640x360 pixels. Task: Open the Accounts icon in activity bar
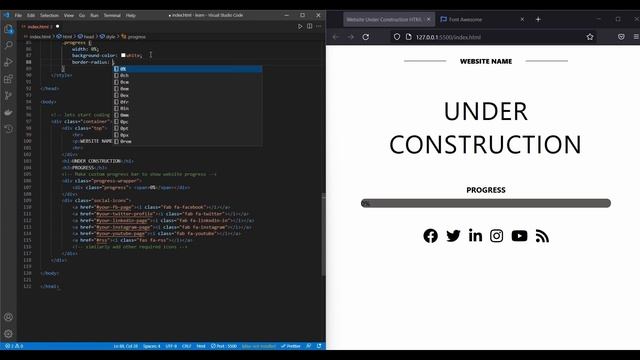click(x=8, y=317)
